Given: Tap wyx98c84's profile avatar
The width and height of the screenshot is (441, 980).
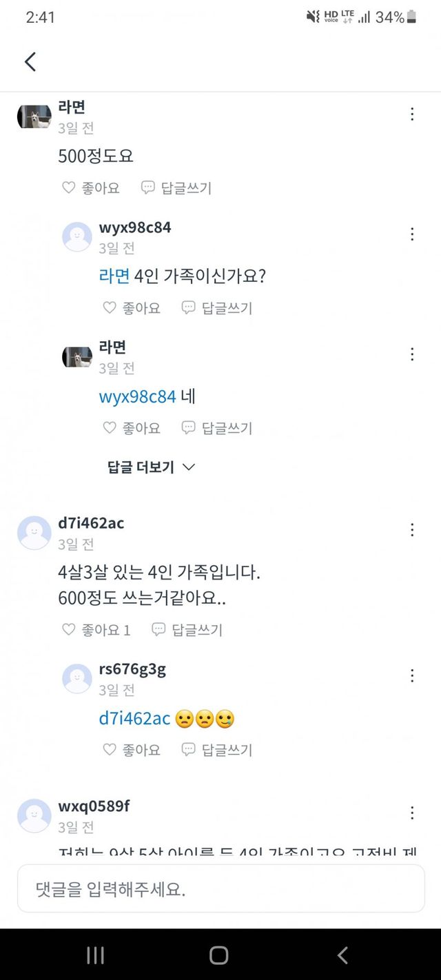Looking at the screenshot, I should pyautogui.click(x=76, y=236).
